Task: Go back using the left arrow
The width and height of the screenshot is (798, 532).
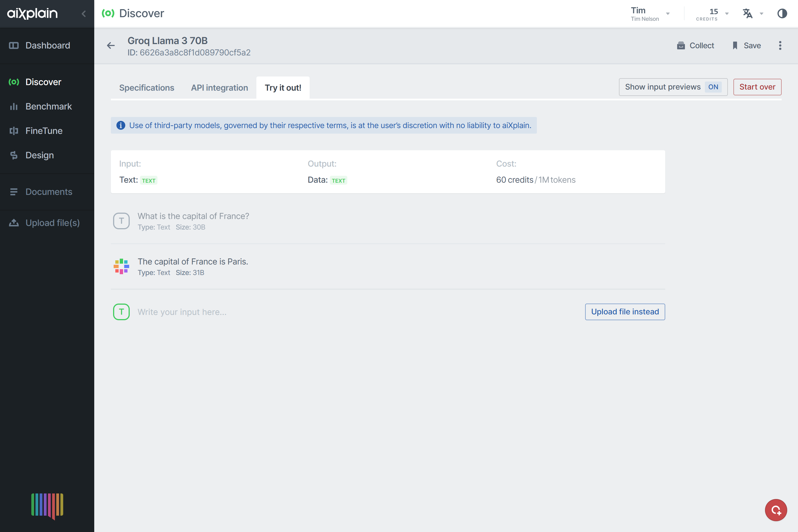Action: point(111,45)
